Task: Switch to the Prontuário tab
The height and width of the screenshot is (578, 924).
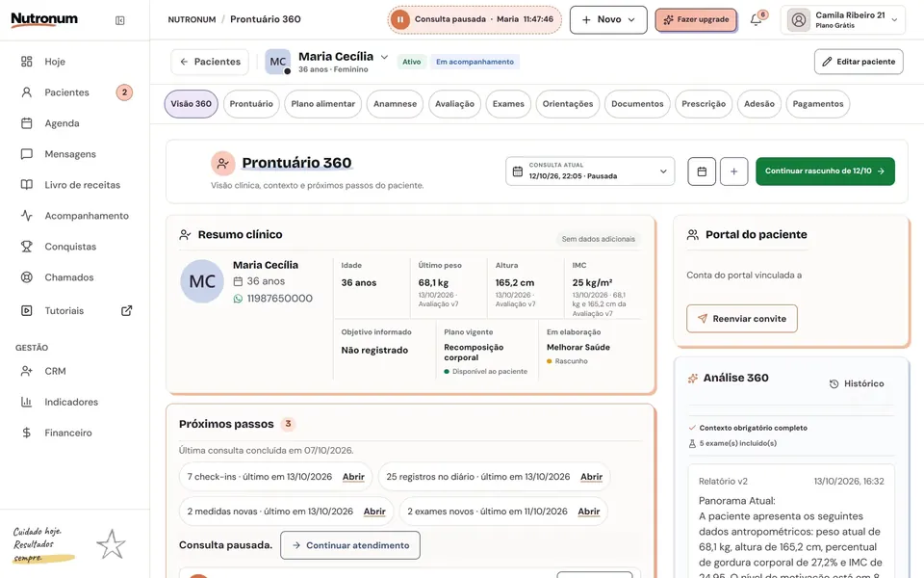Action: click(251, 104)
